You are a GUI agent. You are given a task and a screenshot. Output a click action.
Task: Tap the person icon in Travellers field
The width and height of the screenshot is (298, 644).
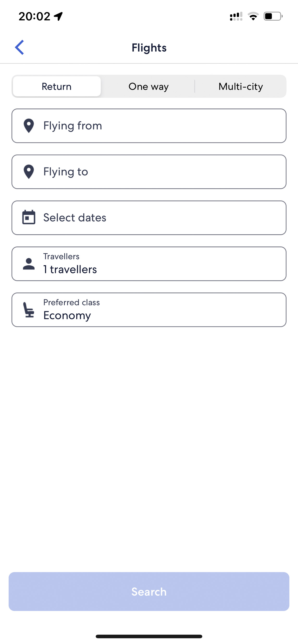[x=29, y=264]
